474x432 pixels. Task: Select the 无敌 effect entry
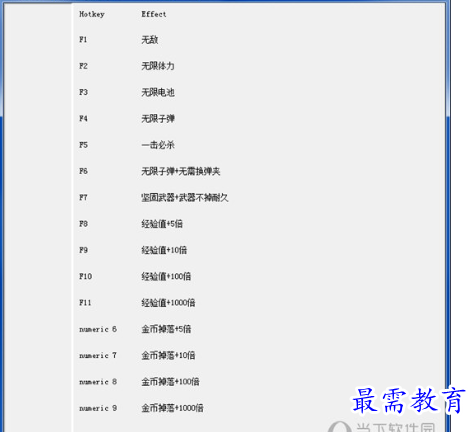coord(150,40)
